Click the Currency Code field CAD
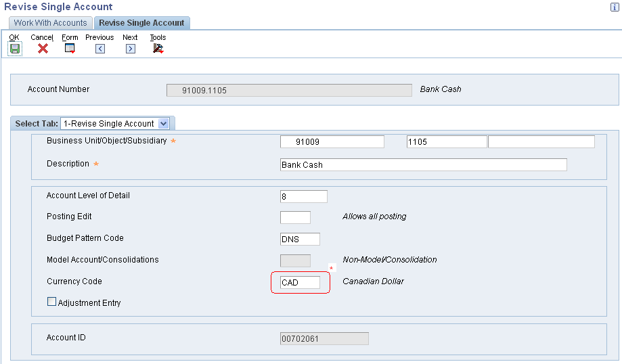Image resolution: width=622 pixels, height=364 pixels. coord(300,282)
